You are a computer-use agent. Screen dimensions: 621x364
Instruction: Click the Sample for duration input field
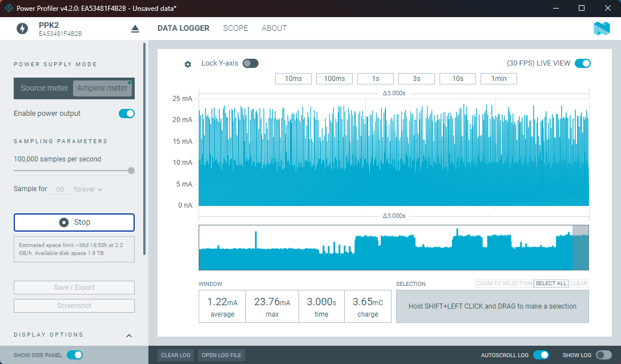click(61, 189)
